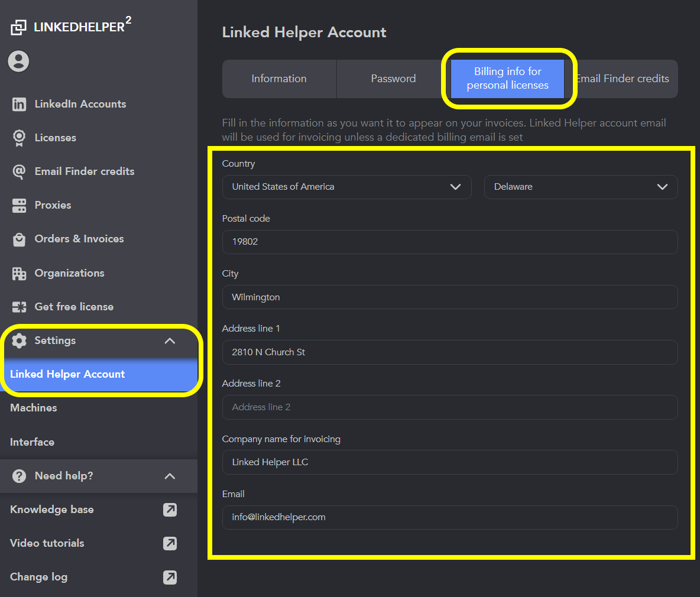700x597 pixels.
Task: Click the City field with Wilmington
Action: point(450,297)
